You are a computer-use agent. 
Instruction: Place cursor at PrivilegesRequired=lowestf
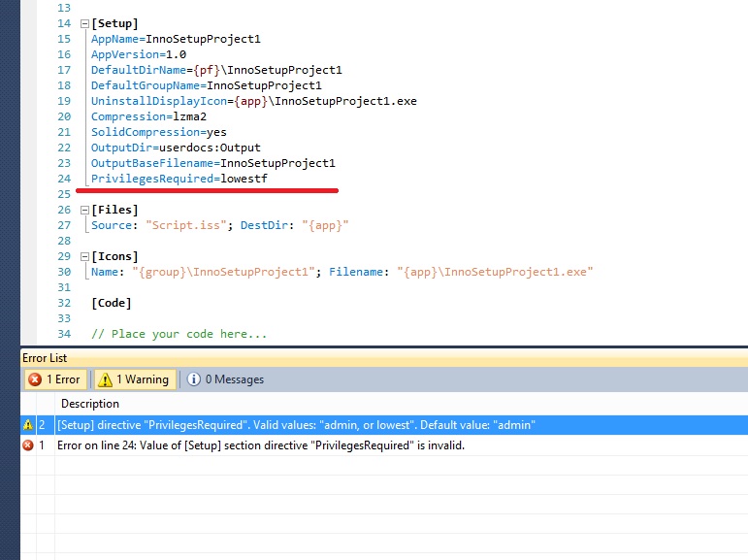pyautogui.click(x=179, y=179)
